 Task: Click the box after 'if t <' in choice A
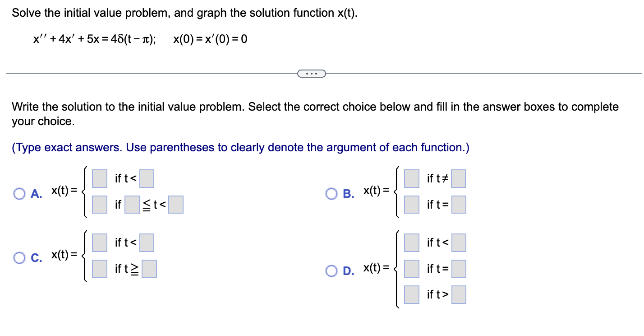point(146,178)
